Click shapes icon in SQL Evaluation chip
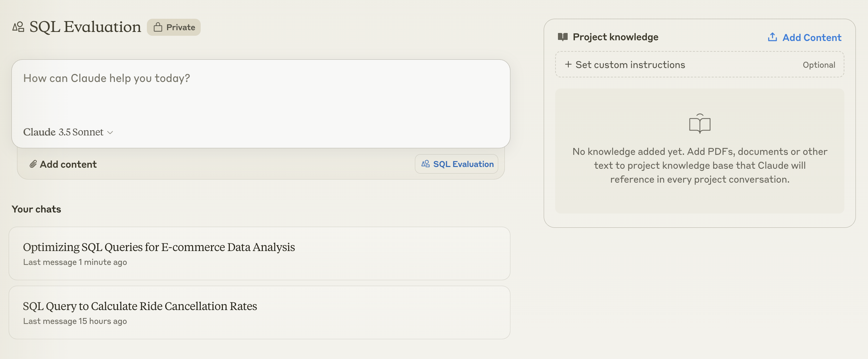Screen dimensions: 868x359 pos(426,164)
